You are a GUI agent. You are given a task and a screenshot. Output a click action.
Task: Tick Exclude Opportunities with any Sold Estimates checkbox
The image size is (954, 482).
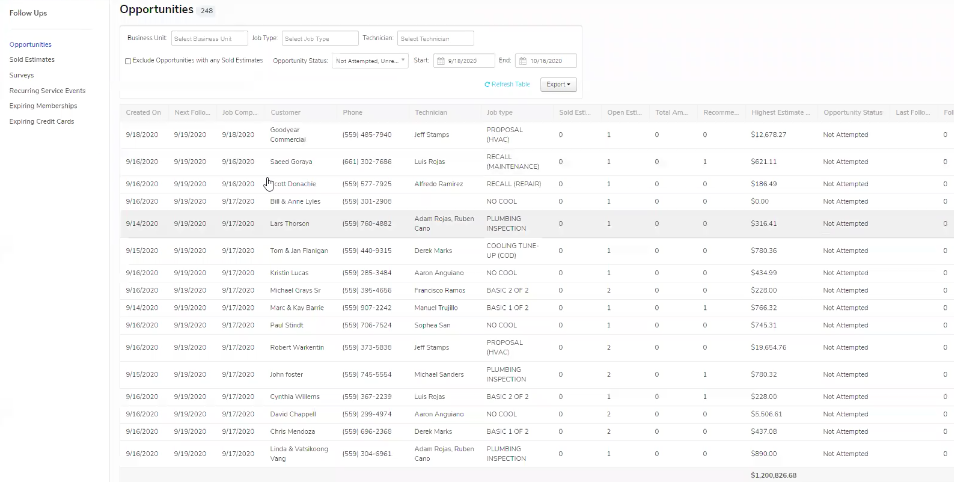(128, 61)
